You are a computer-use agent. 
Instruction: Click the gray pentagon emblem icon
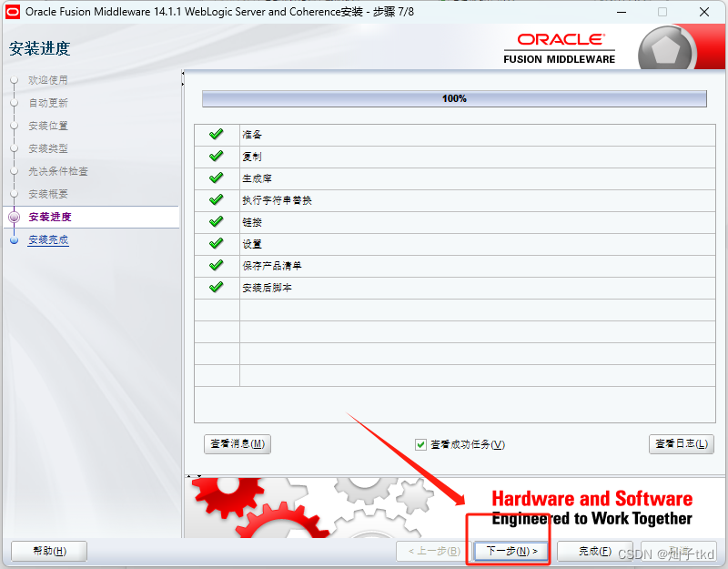point(666,49)
